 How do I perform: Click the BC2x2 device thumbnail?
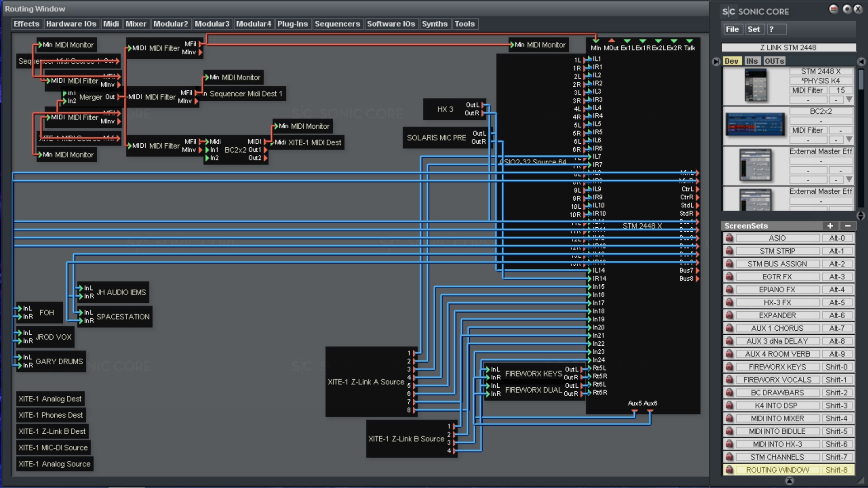point(755,124)
